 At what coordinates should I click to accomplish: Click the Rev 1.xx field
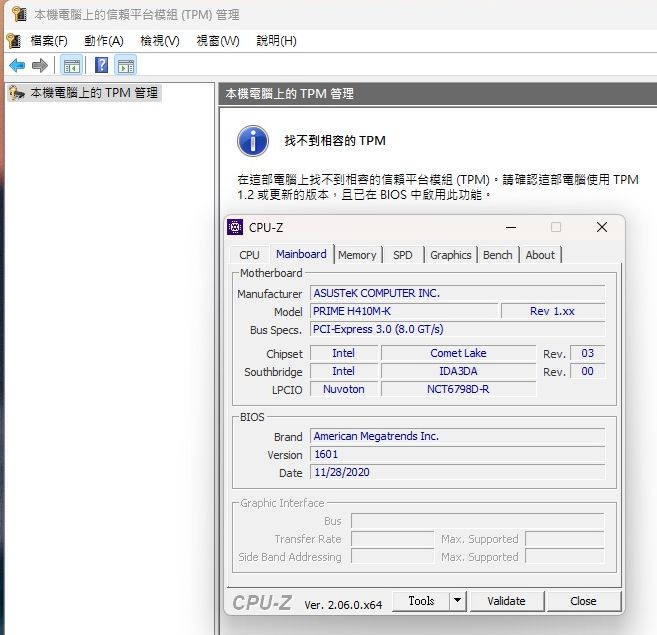(553, 311)
